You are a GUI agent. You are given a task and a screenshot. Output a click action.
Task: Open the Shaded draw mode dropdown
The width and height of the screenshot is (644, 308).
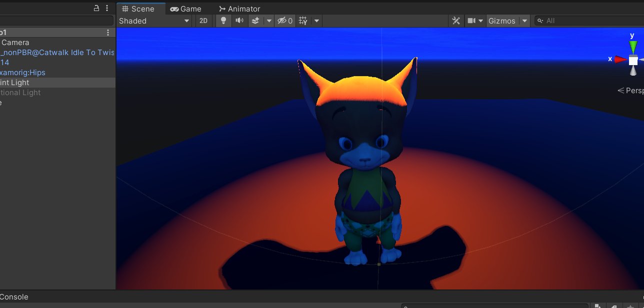click(154, 21)
